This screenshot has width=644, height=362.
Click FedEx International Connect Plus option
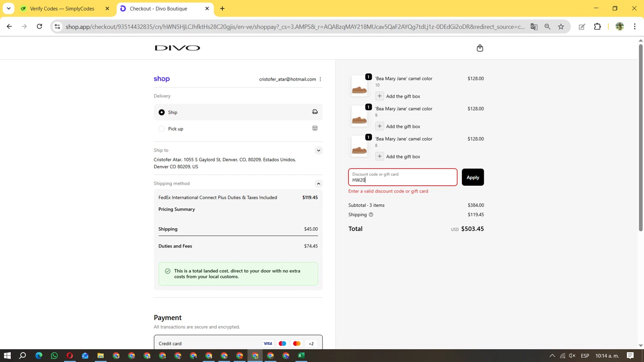click(x=238, y=198)
